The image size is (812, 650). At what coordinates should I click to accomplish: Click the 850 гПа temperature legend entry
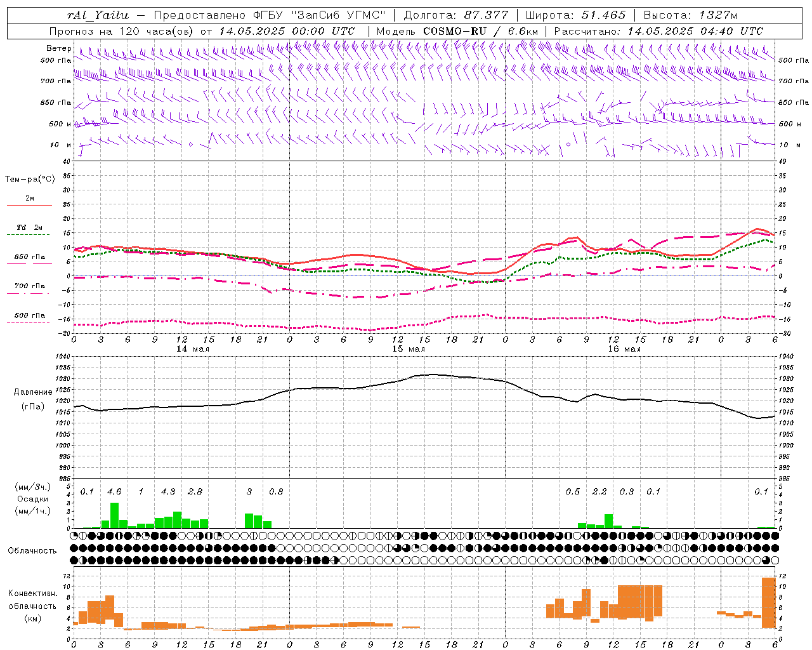point(30,257)
